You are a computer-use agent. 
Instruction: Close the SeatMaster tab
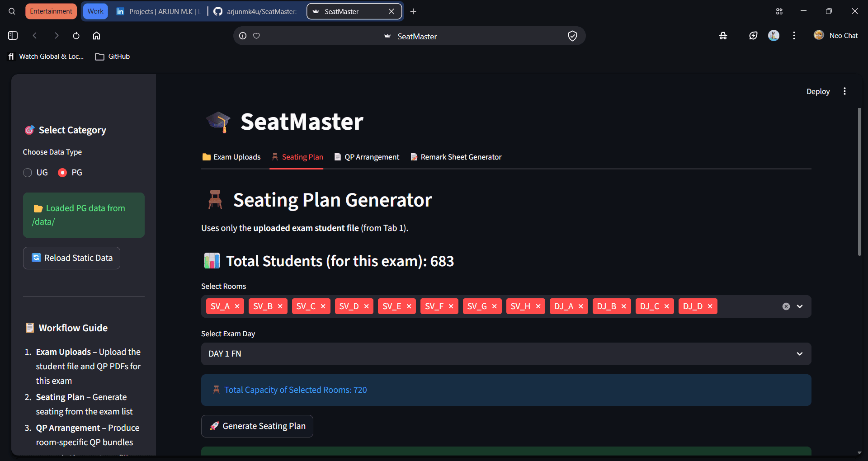[392, 11]
